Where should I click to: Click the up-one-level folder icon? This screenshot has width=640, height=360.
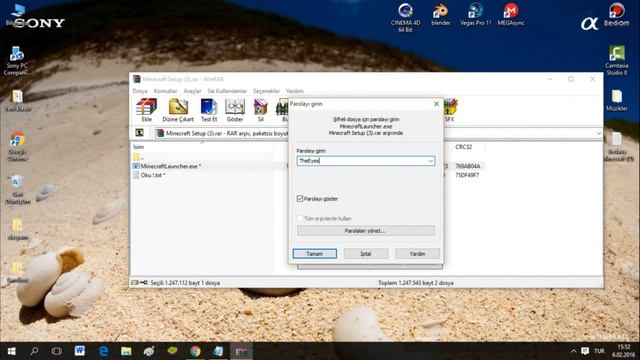139,133
